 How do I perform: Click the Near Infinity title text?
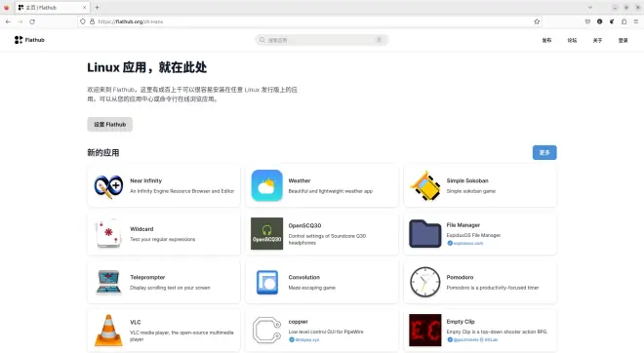145,180
